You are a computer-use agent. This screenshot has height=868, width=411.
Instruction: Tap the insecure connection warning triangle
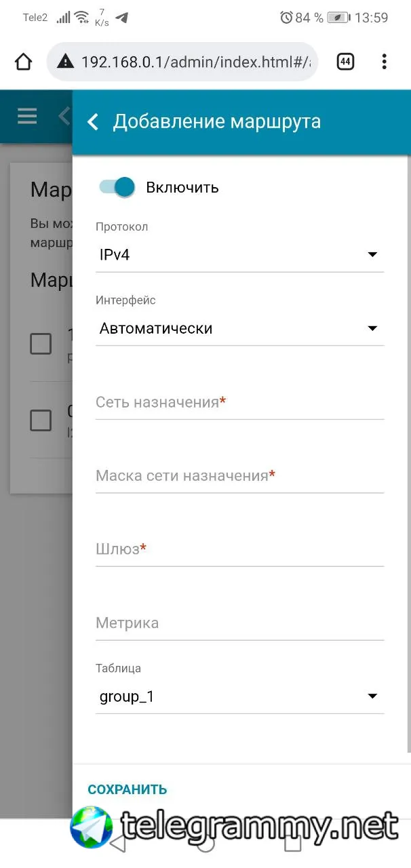point(65,62)
